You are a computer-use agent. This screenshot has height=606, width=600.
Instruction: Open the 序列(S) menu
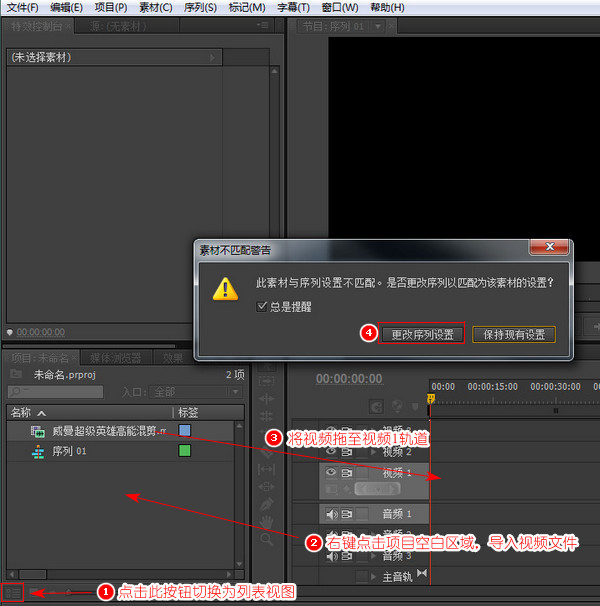coord(200,7)
